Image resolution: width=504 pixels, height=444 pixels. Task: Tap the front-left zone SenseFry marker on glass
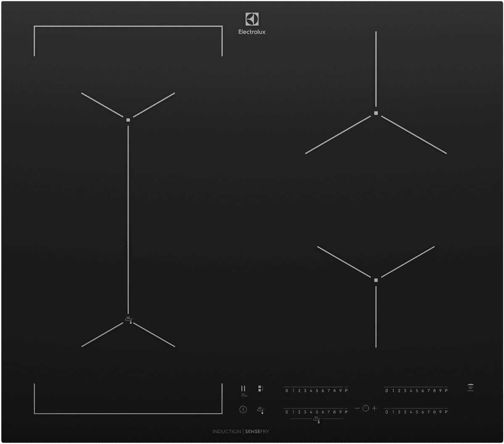pyautogui.click(x=128, y=319)
